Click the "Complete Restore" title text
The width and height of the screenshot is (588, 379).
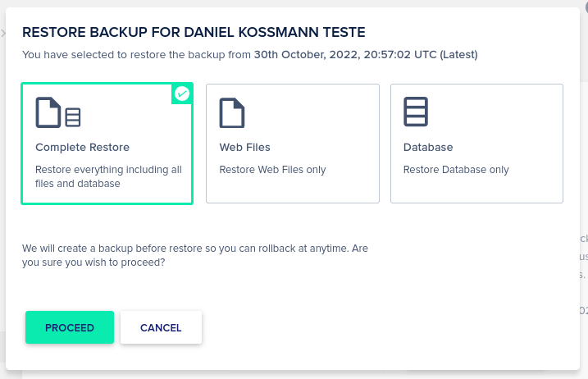[x=83, y=147]
